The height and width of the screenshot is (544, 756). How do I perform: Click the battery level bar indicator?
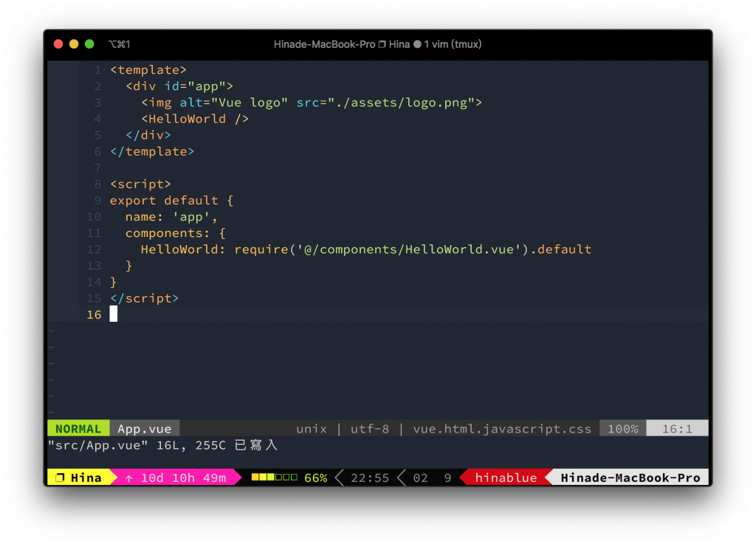(275, 477)
